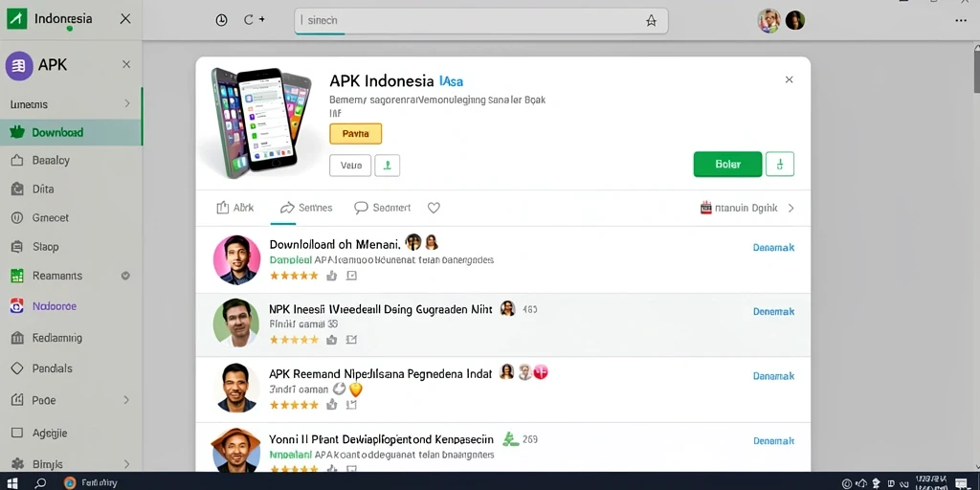
Task: Close the Indonesia tab
Action: point(125,19)
